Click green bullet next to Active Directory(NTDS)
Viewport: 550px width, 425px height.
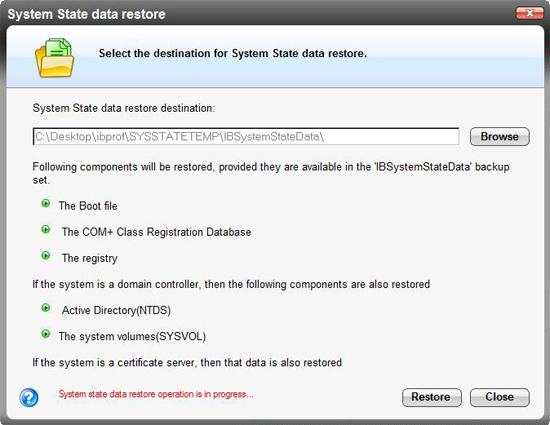click(x=46, y=308)
